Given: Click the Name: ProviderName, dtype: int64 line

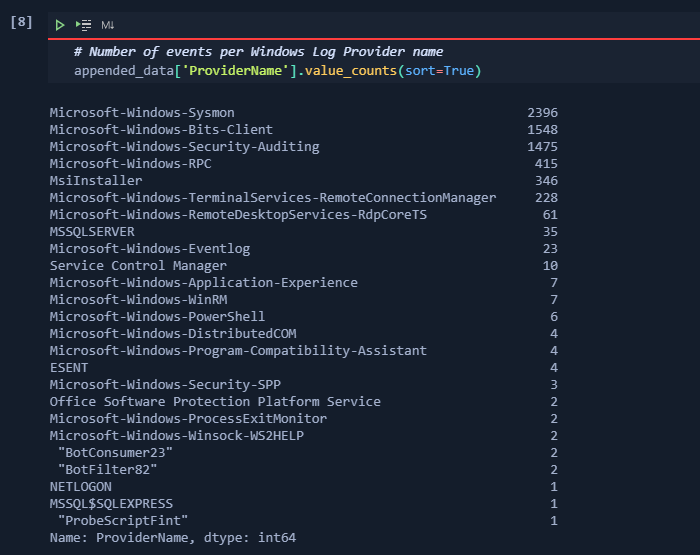Looking at the screenshot, I should coord(173,538).
